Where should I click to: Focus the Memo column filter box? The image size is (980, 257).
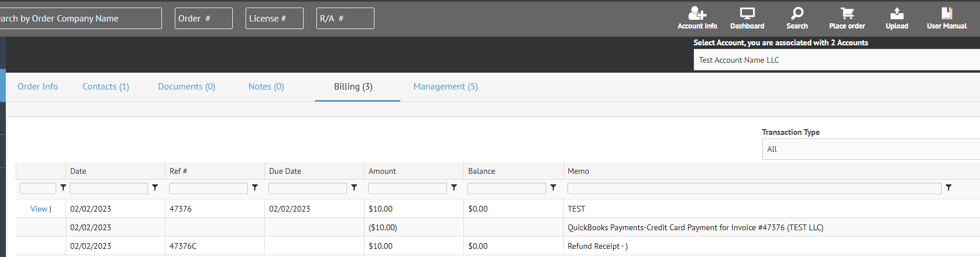(x=754, y=188)
